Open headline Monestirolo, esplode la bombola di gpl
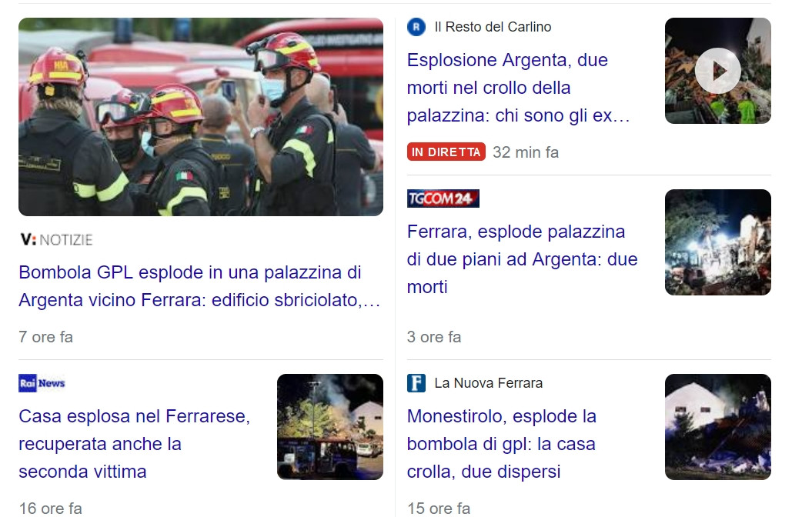The height and width of the screenshot is (527, 812). point(502,444)
